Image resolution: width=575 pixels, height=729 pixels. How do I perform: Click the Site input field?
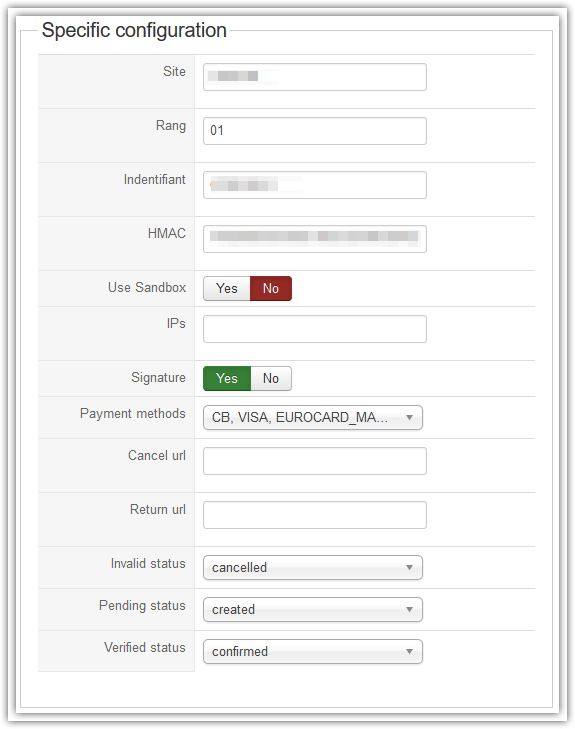(315, 77)
